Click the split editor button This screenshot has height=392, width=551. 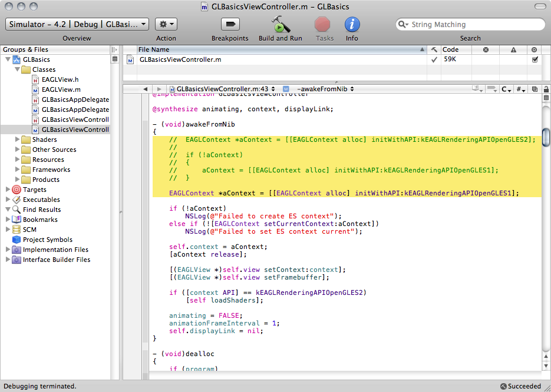(x=546, y=98)
